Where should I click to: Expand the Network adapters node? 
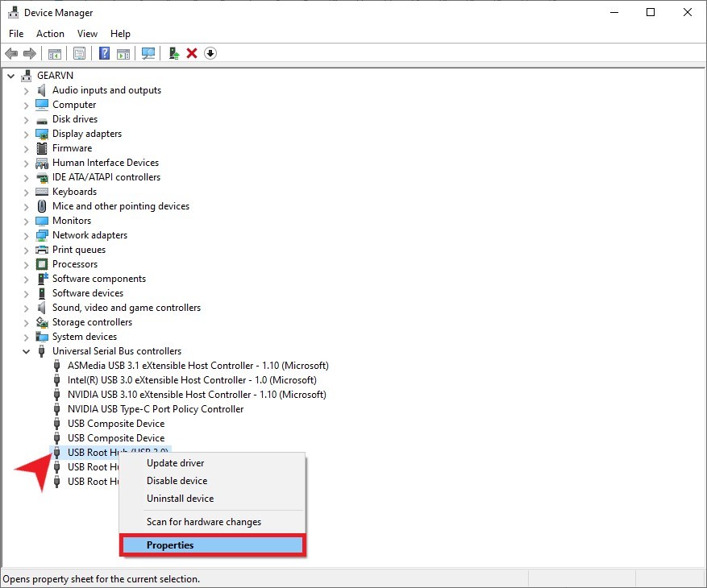click(x=27, y=235)
